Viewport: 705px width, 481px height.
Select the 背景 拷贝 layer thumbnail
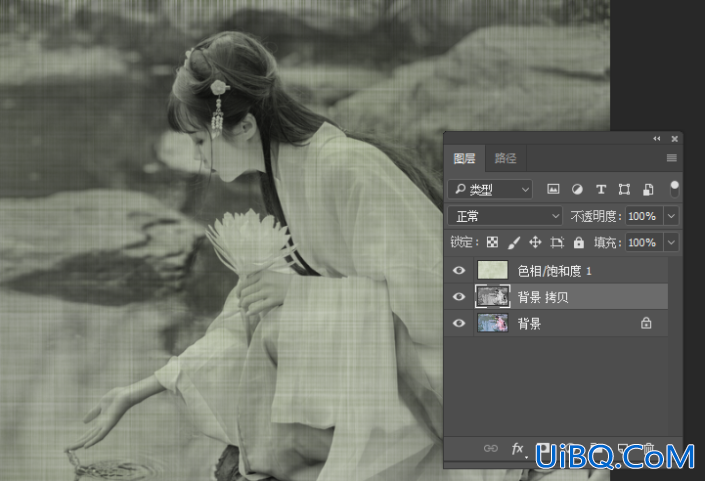pos(492,297)
